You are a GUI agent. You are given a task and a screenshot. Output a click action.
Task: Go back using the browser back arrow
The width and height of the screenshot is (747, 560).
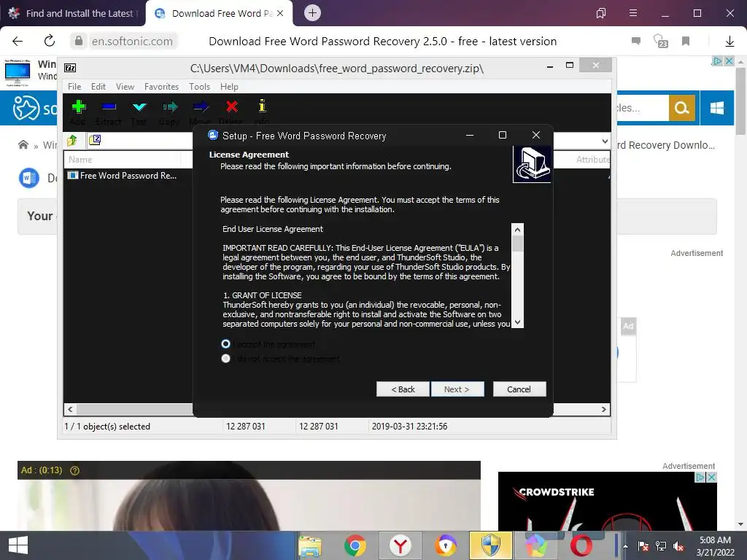[18, 41]
